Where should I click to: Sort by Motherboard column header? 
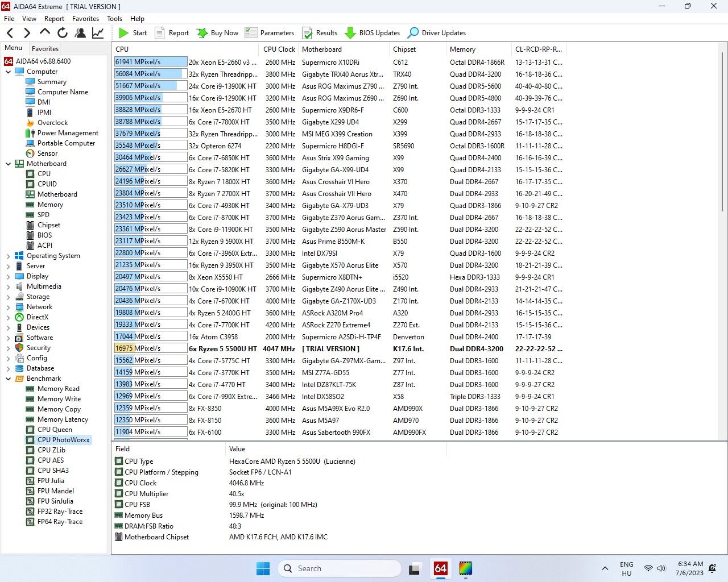click(x=344, y=49)
